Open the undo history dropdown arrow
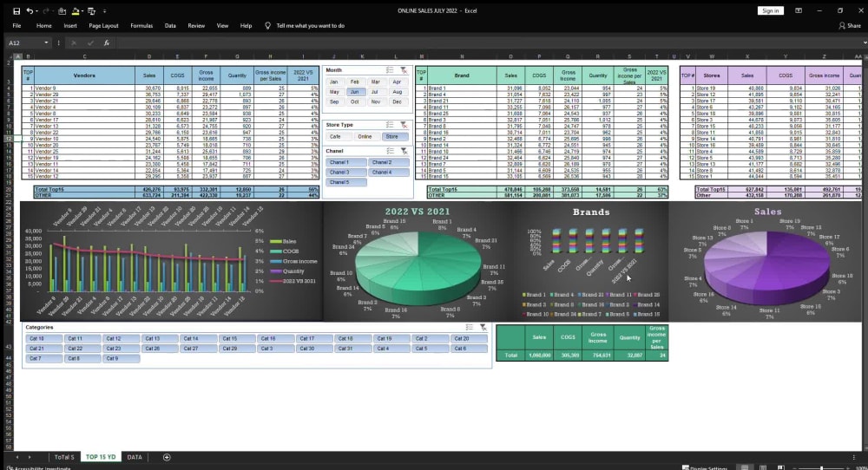 (36, 11)
